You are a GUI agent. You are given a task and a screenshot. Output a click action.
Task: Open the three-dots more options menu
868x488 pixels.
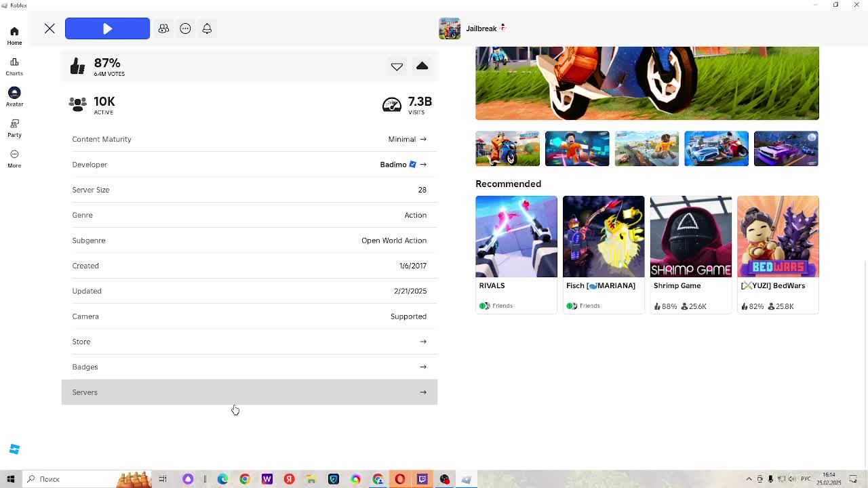click(x=185, y=28)
